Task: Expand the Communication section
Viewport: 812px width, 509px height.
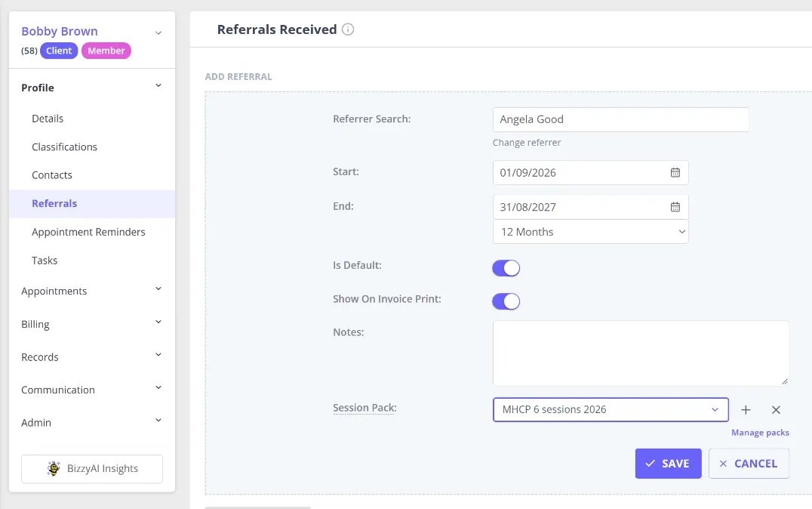Action: coord(158,387)
